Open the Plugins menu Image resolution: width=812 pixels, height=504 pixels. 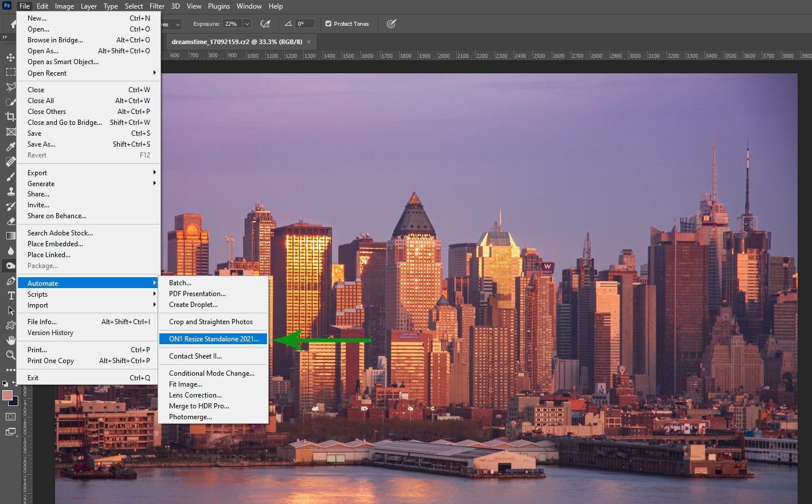pos(219,6)
